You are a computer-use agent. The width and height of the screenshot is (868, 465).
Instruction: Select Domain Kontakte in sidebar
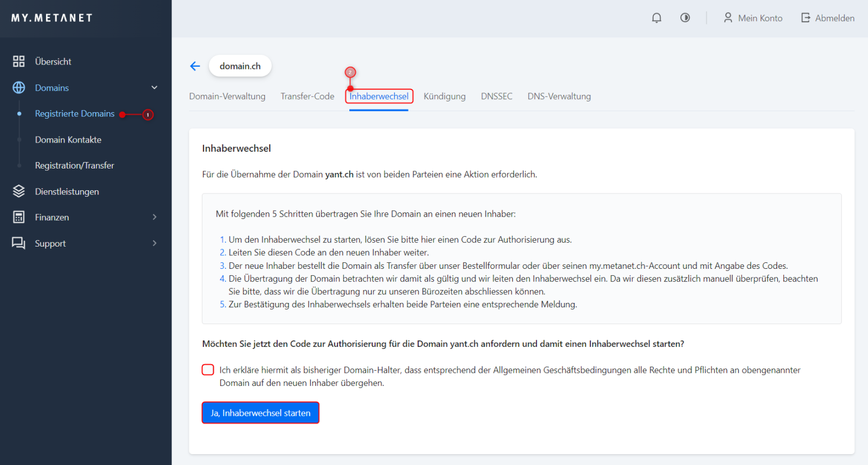[x=68, y=140]
